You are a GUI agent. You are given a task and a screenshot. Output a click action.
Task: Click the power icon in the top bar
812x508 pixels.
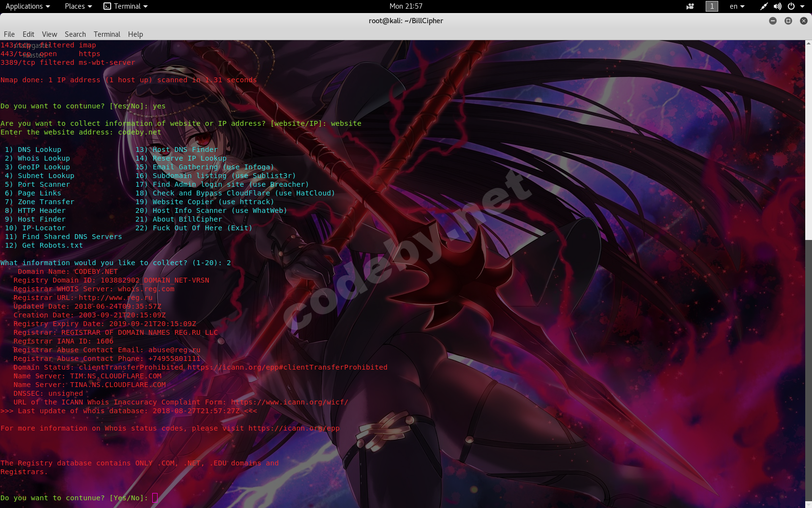(x=791, y=6)
